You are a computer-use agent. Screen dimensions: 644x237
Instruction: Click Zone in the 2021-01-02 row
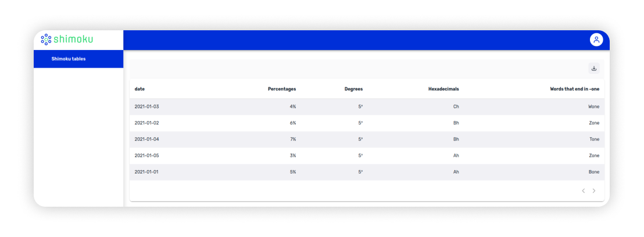click(594, 123)
